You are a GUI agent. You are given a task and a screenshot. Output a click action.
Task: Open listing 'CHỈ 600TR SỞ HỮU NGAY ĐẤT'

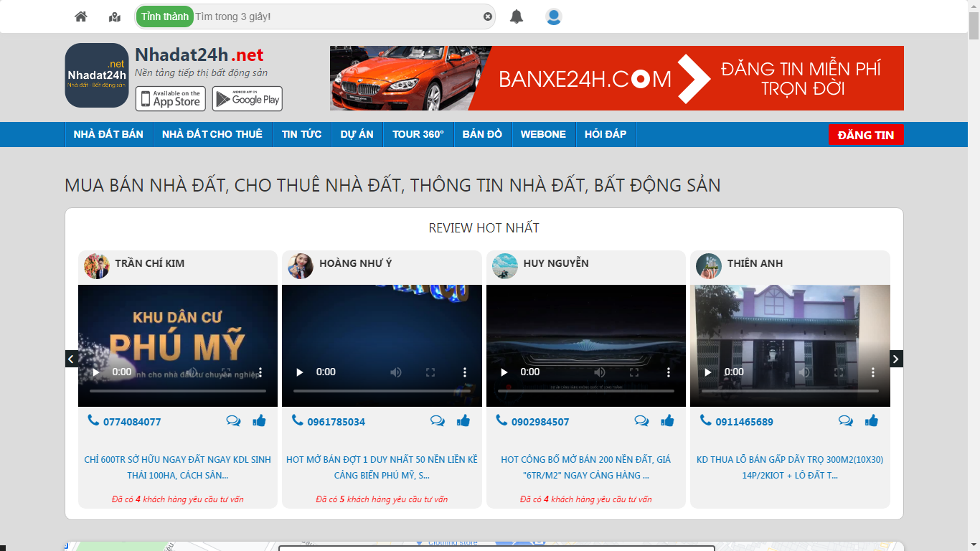point(178,467)
